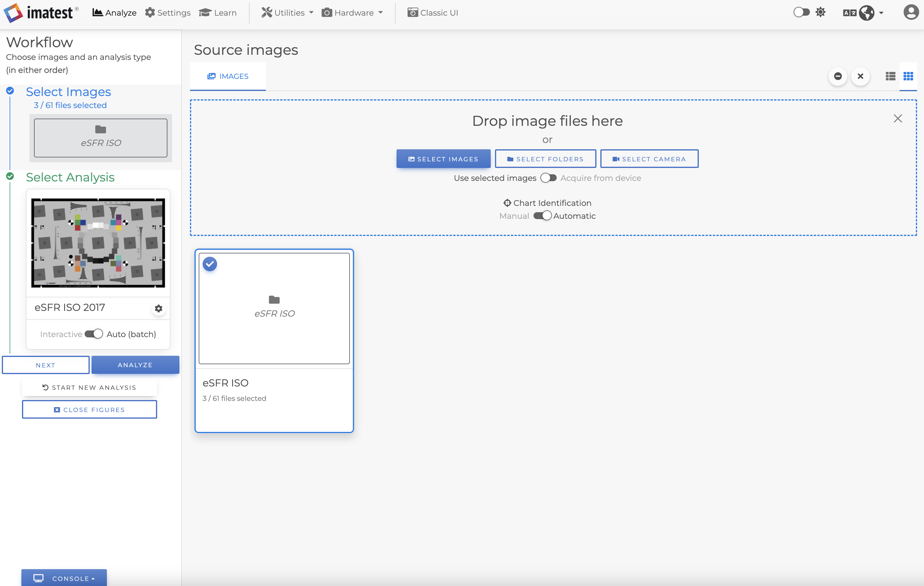924x586 pixels.
Task: Click the deselect all minus icon
Action: coord(838,76)
